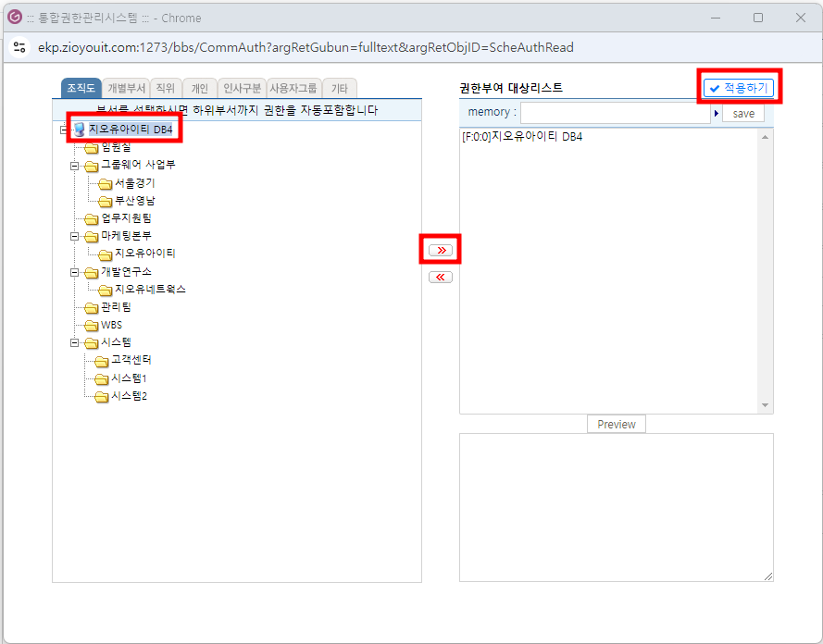Select the 시스템 parent node label
823x644 pixels.
[x=116, y=342]
